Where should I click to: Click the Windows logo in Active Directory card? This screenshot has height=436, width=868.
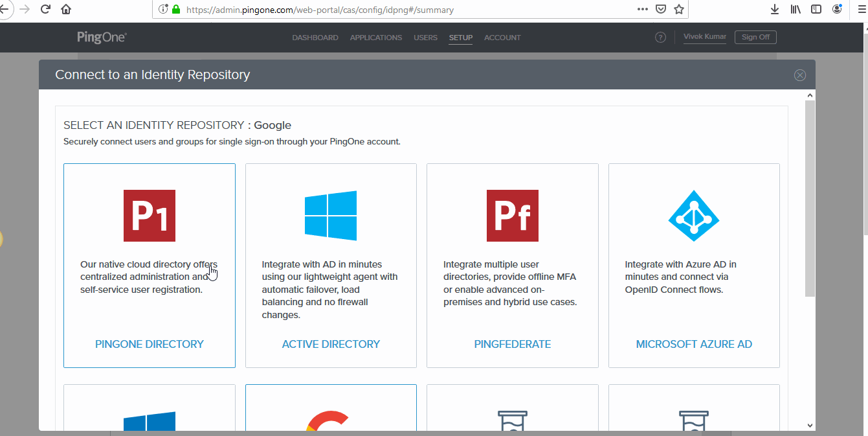[331, 216]
